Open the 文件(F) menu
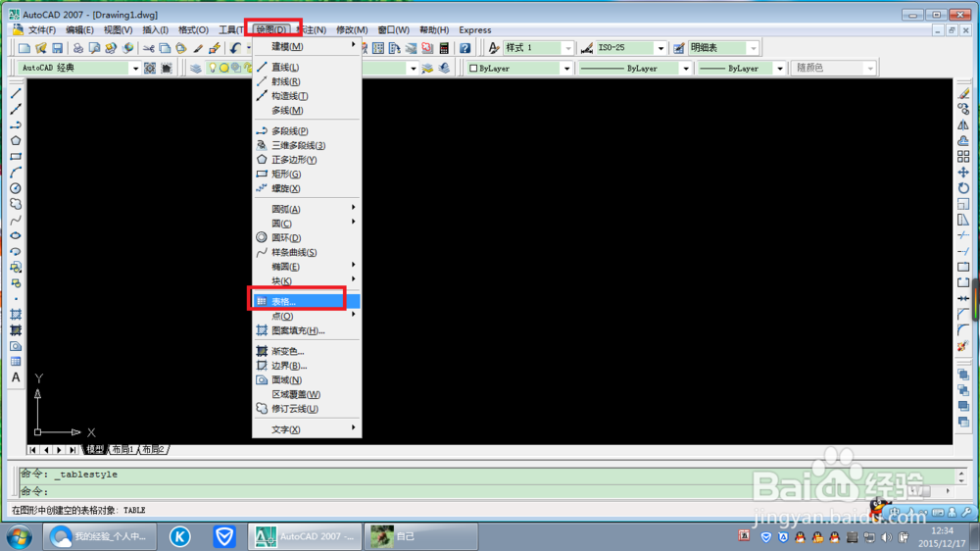The image size is (980, 551). coord(42,30)
